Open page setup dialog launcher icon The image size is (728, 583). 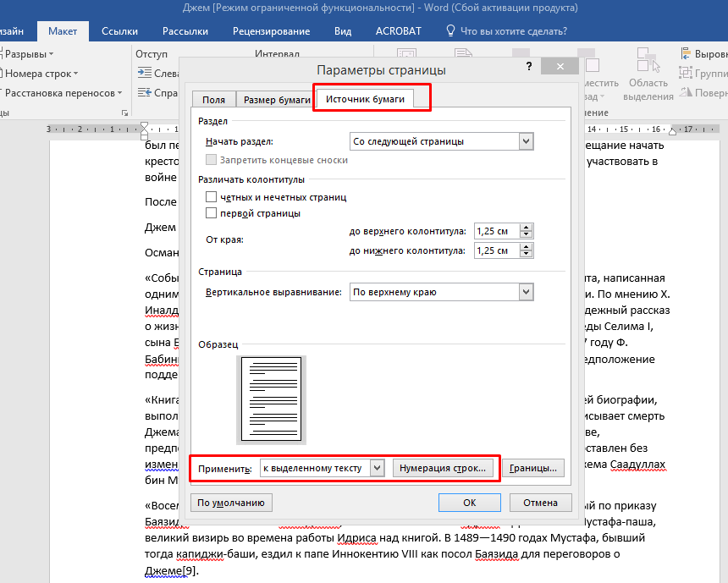(124, 113)
